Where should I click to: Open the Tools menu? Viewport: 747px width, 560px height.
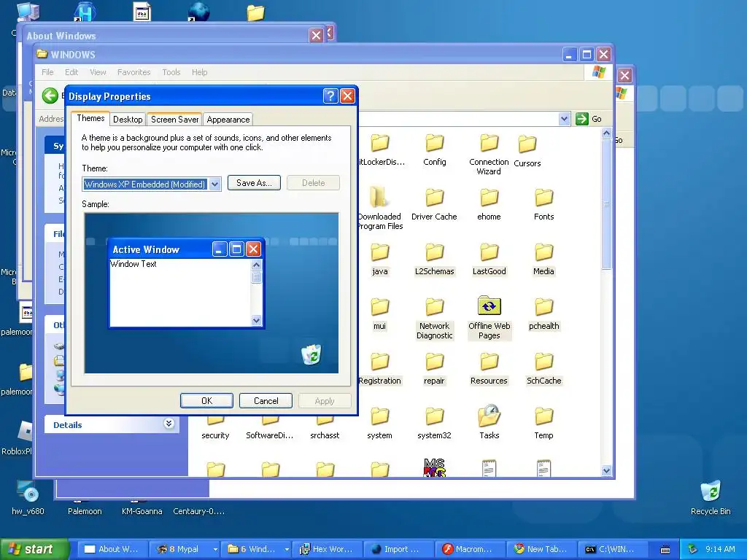(171, 72)
